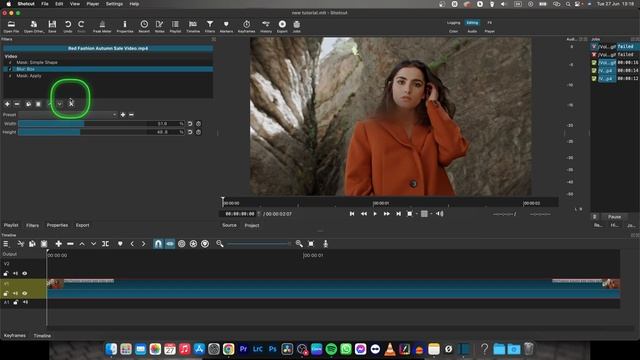Hide the V2 track using eye icon

(25, 273)
